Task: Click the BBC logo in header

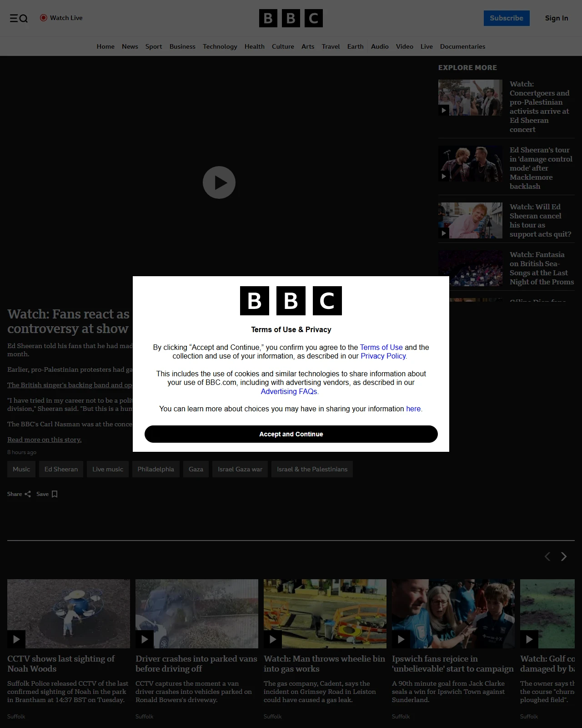Action: tap(291, 18)
